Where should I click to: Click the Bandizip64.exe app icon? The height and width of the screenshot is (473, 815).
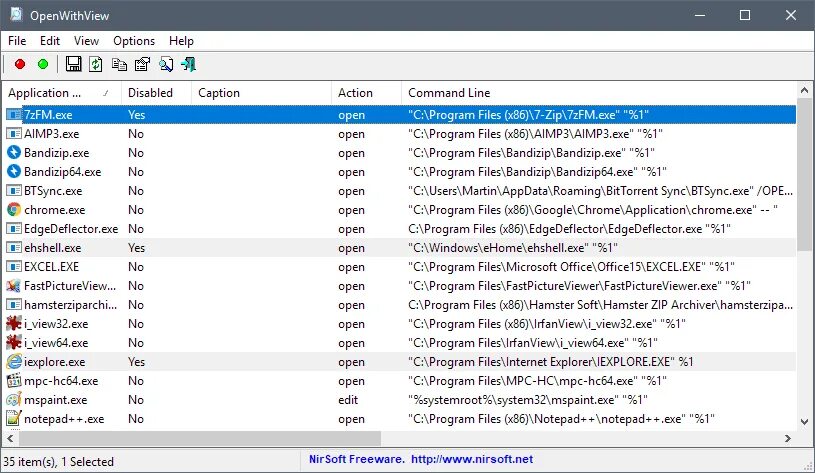coord(14,172)
